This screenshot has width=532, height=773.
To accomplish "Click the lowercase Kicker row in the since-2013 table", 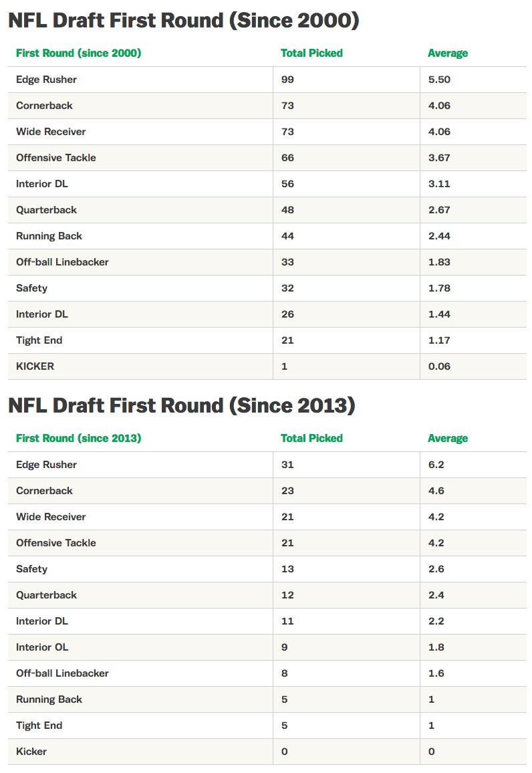I will tap(31, 751).
